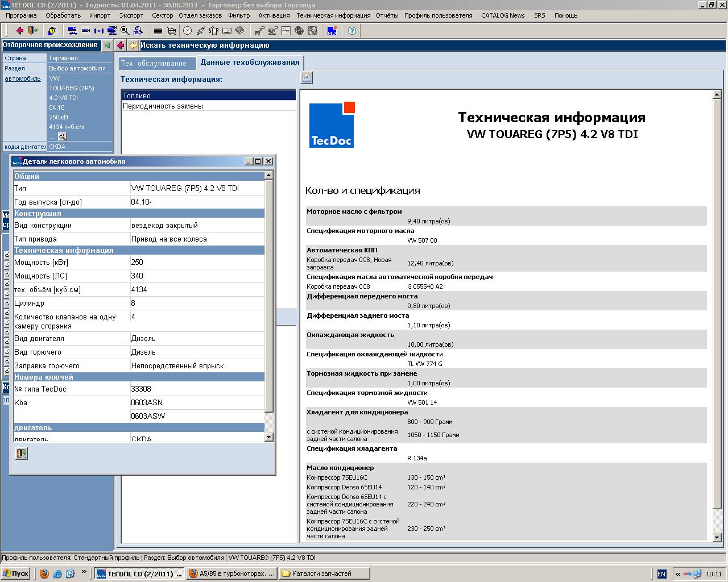Click the oil can service icon
The height and width of the screenshot is (582, 728).
point(213,31)
